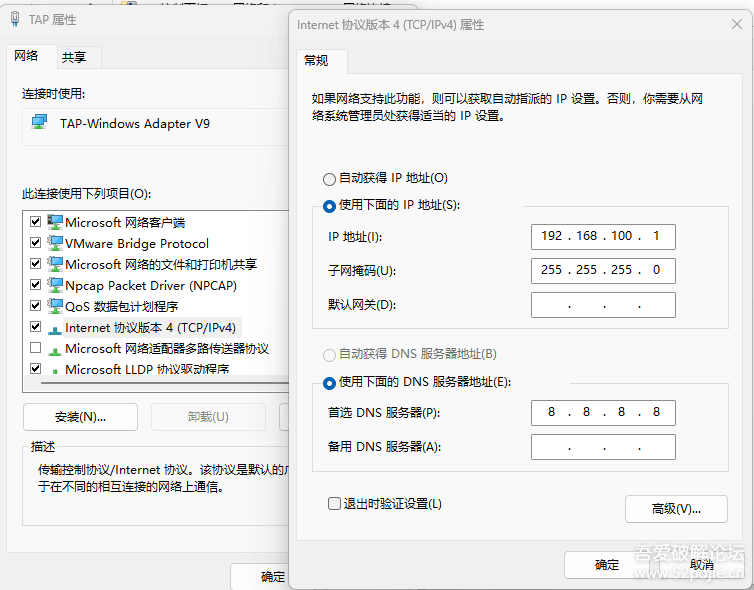Click the Microsoft LLDP 协议驱动程序 item icon
754x590 pixels.
pos(55,371)
